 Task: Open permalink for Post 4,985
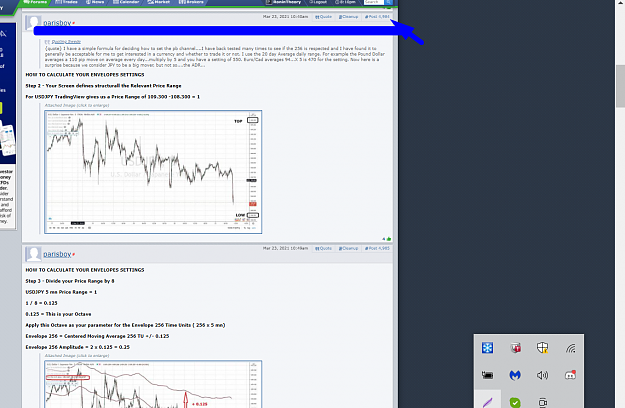coord(377,248)
